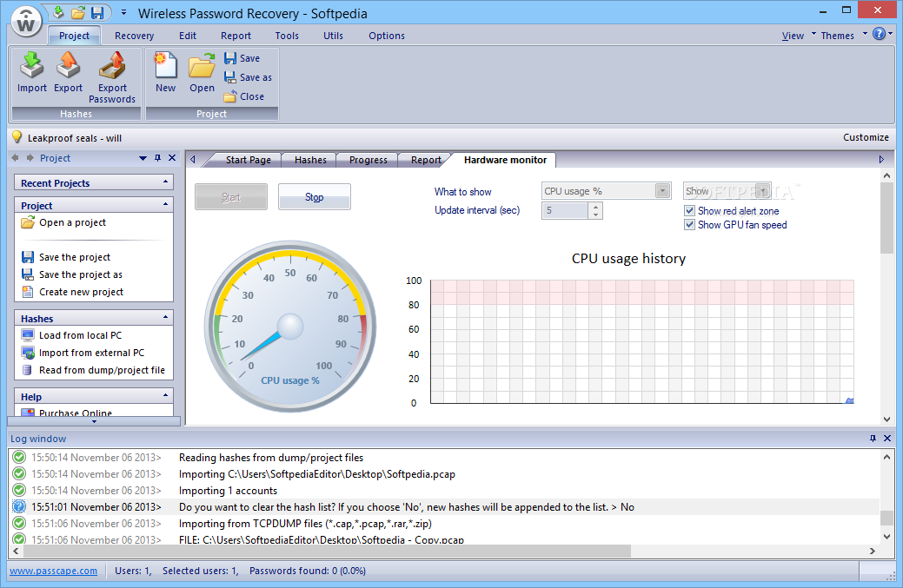Image resolution: width=903 pixels, height=588 pixels.
Task: Open quick access toolbar customize arrow
Action: point(123,12)
